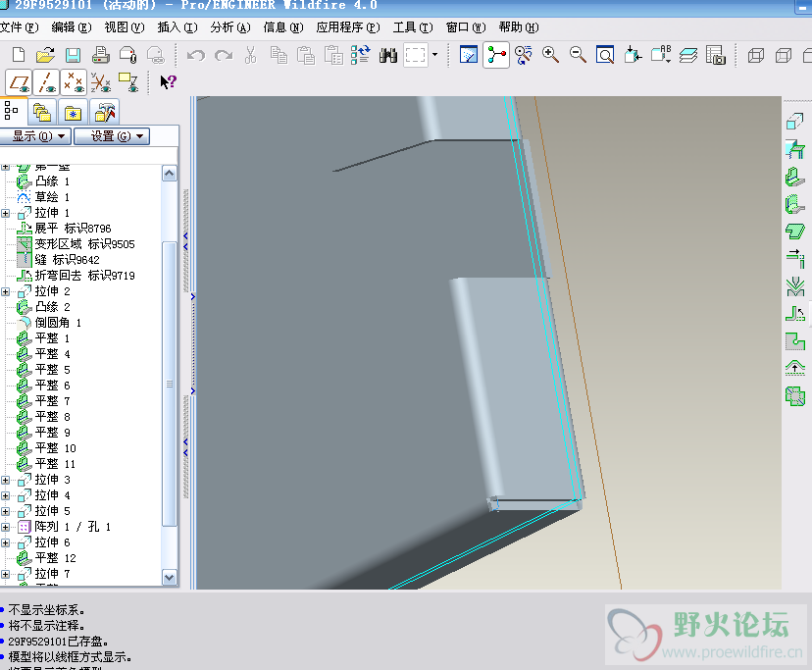Screen dimensions: 812x670
Task: Toggle datum points display
Action: click(x=73, y=82)
